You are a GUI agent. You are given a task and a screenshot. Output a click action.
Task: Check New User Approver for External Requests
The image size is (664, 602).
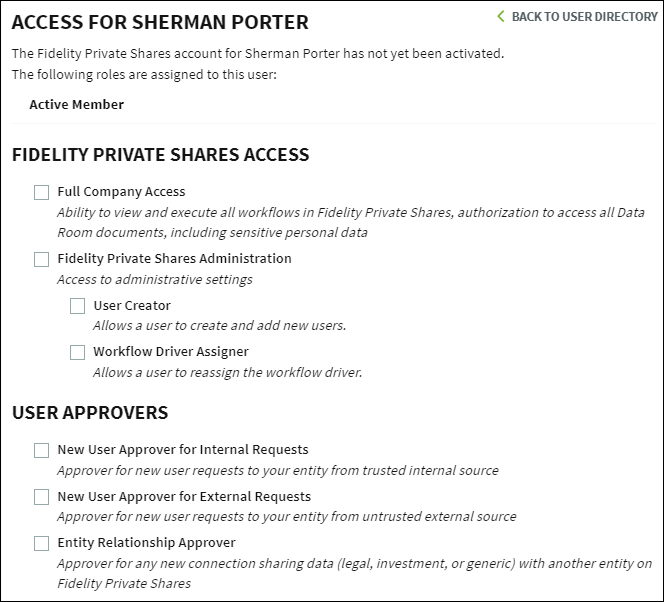(x=42, y=497)
